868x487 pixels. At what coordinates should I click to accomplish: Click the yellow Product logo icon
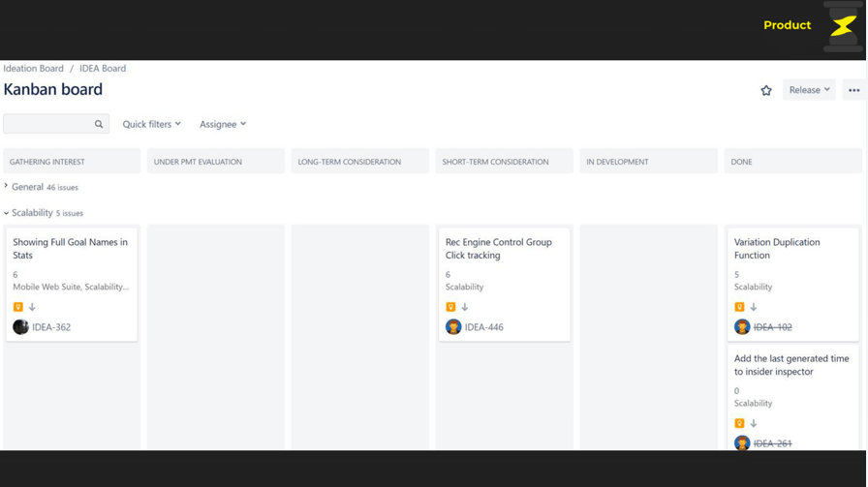842,26
